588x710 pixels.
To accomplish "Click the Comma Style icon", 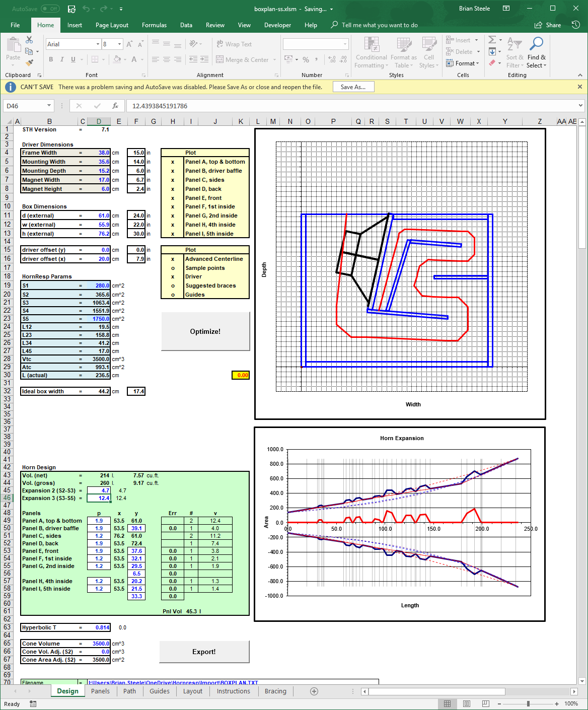I will click(317, 59).
